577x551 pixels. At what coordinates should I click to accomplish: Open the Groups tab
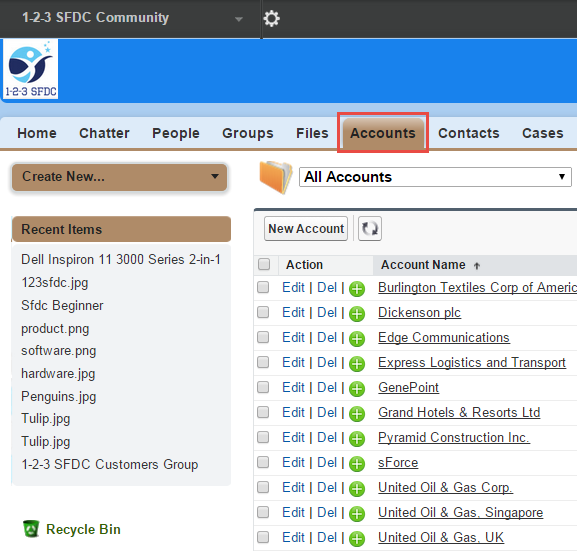click(x=248, y=133)
